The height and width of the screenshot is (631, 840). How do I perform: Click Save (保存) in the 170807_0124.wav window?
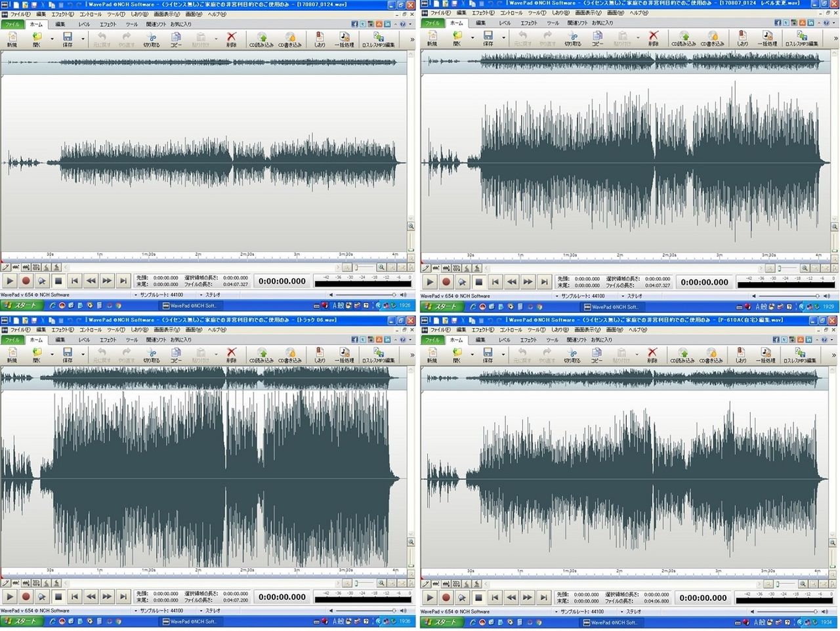point(68,40)
